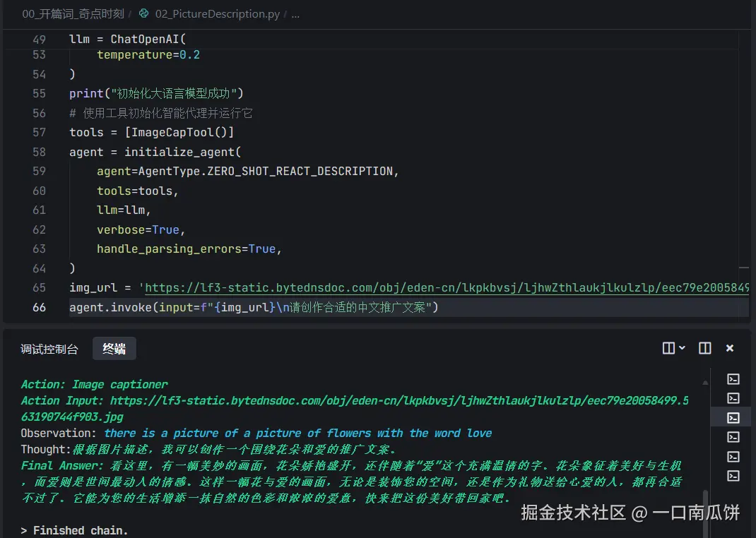Click the terminal scrollbar up arrow
The image size is (756, 538).
click(705, 383)
